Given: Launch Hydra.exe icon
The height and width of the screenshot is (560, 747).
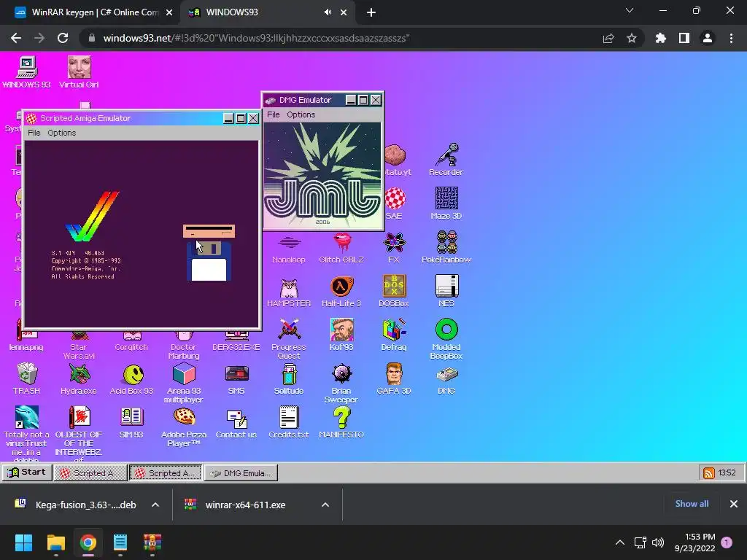Looking at the screenshot, I should [79, 378].
